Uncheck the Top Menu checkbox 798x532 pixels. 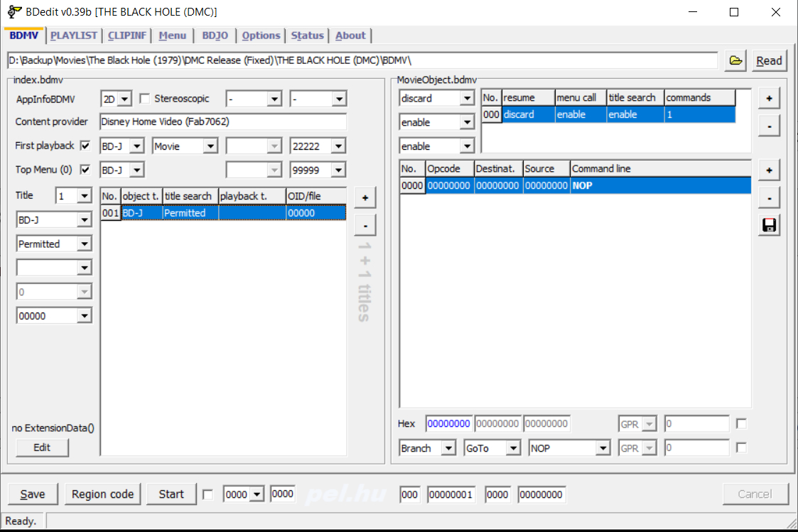coord(86,170)
